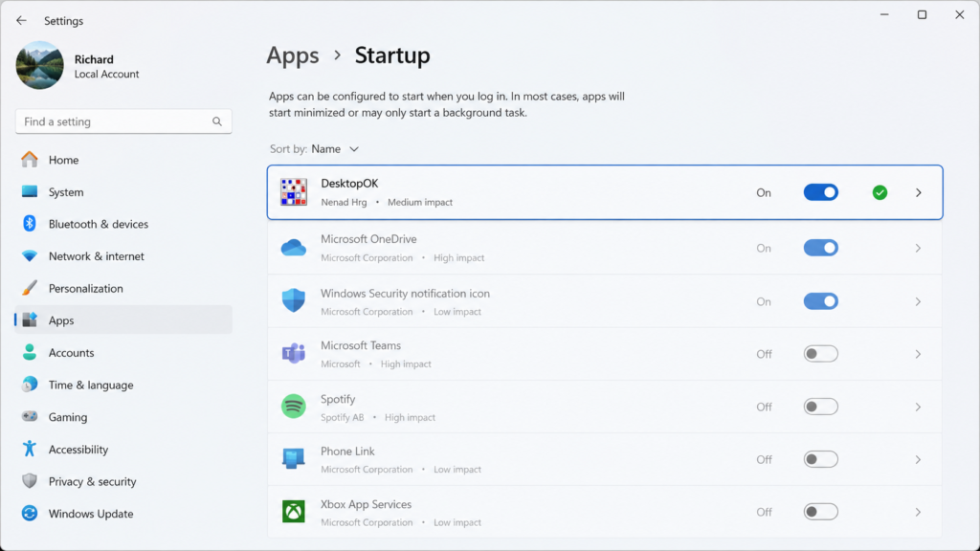Click the Nenad Hrg publisher text
This screenshot has height=551, width=980.
click(x=344, y=203)
